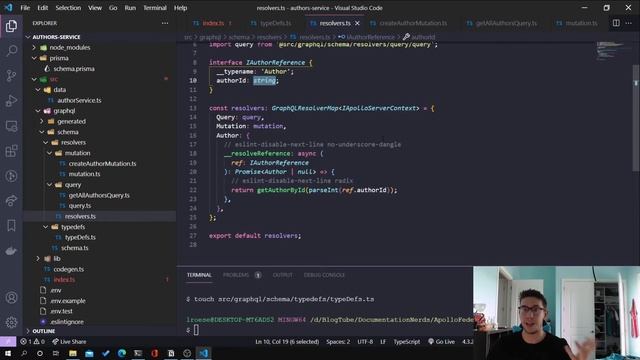Click Go Live in status bar
Viewport: 640px width, 360px height.
pos(441,342)
